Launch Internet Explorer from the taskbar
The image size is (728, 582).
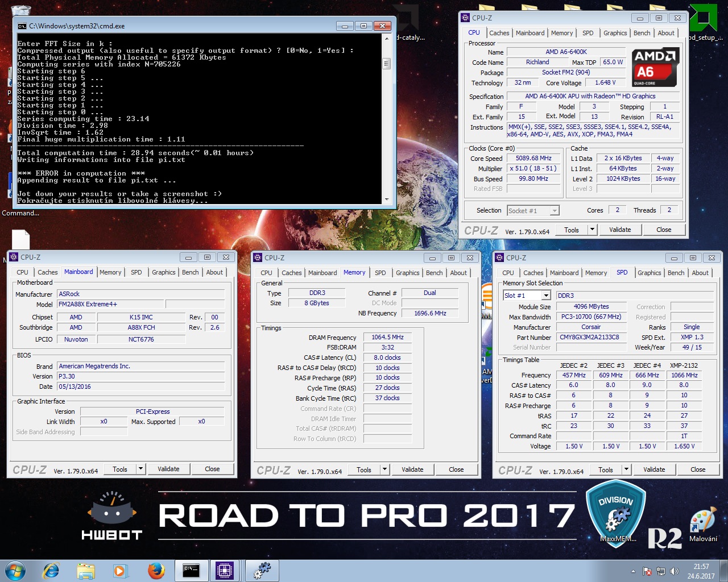tap(51, 570)
